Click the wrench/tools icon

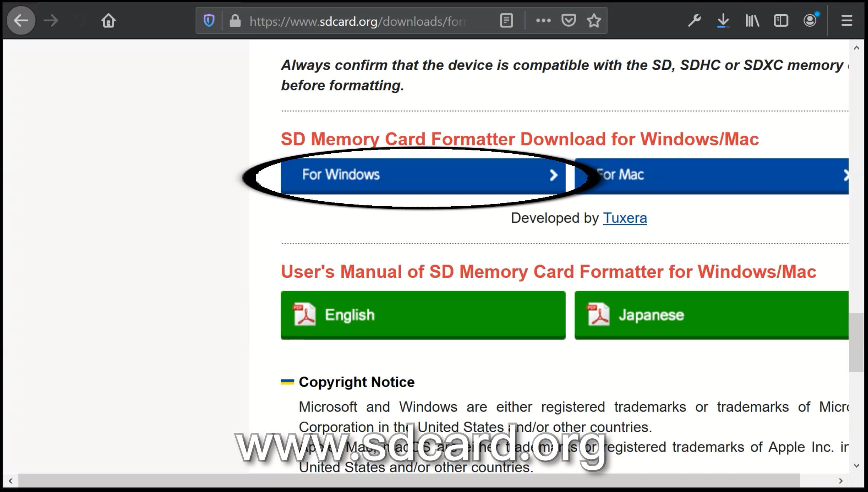tap(694, 21)
